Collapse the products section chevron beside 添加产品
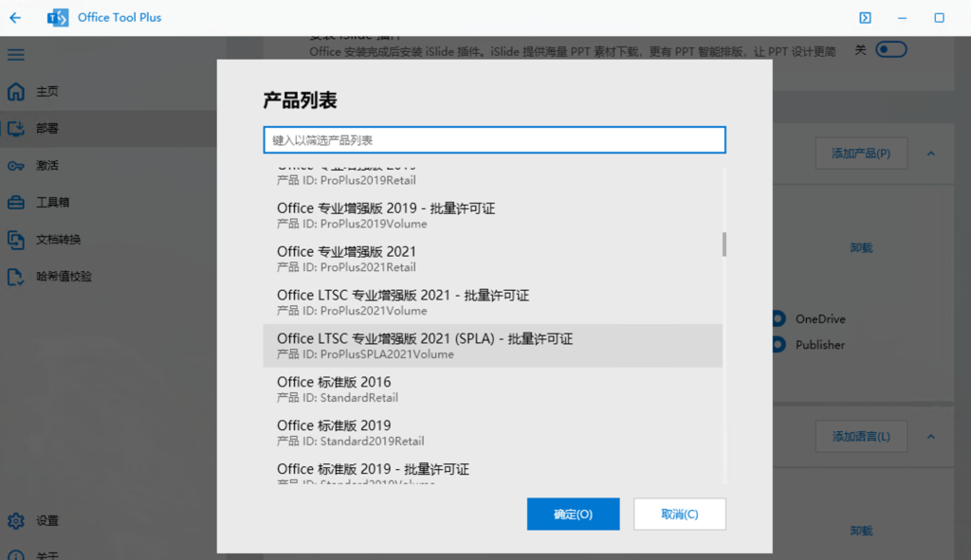This screenshot has width=971, height=560. pyautogui.click(x=930, y=154)
